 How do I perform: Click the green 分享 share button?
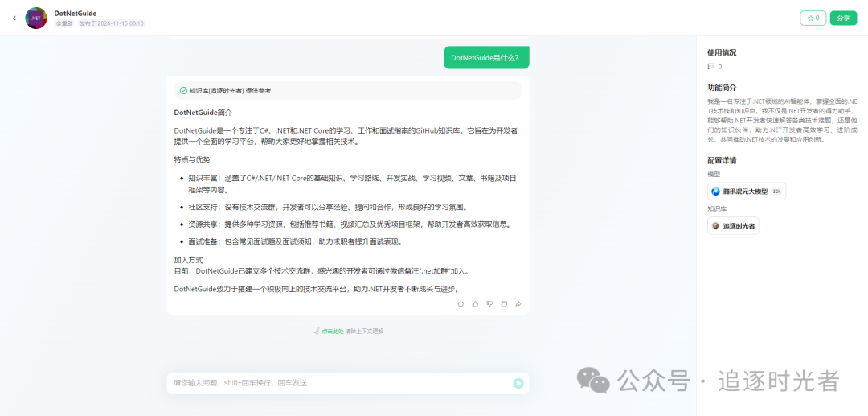click(843, 19)
